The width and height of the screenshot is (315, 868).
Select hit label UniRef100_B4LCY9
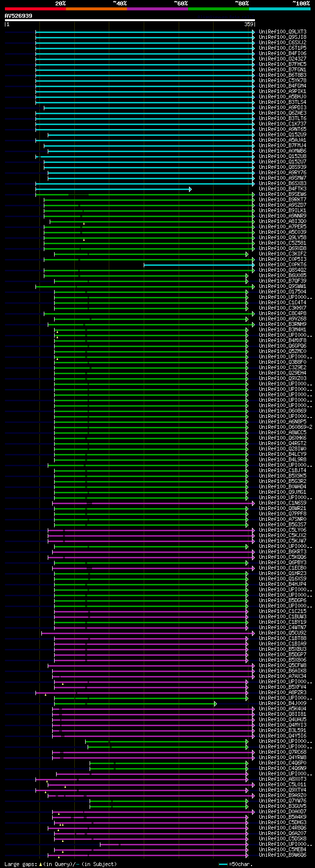coord(283,454)
